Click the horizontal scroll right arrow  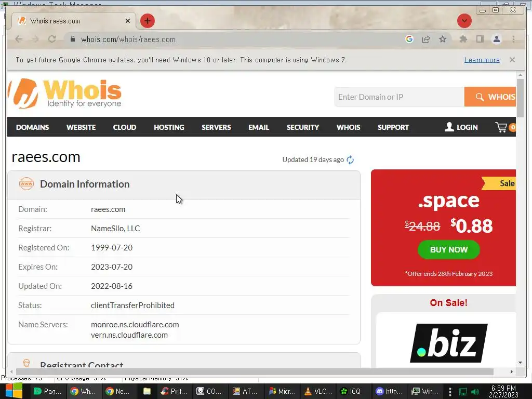512,371
